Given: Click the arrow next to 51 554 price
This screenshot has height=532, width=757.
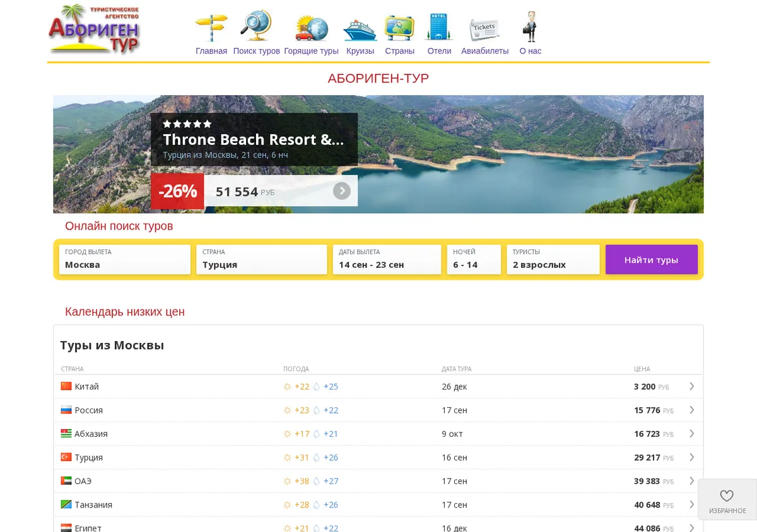Looking at the screenshot, I should tap(342, 191).
